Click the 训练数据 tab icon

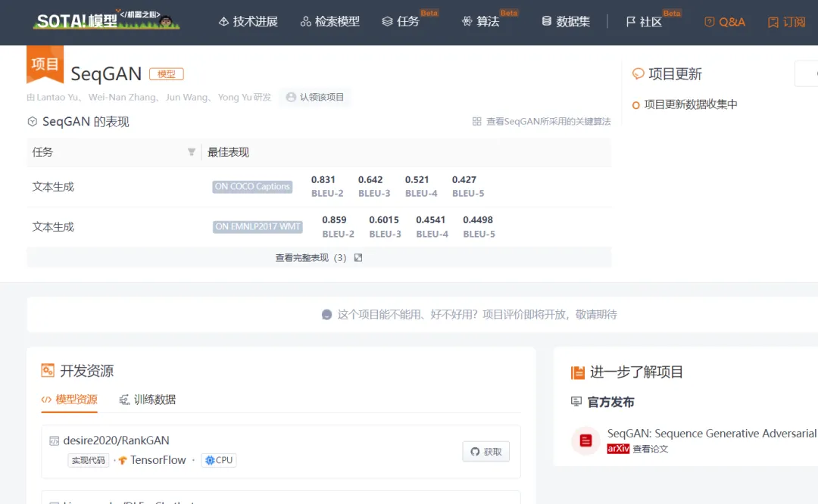click(x=124, y=400)
